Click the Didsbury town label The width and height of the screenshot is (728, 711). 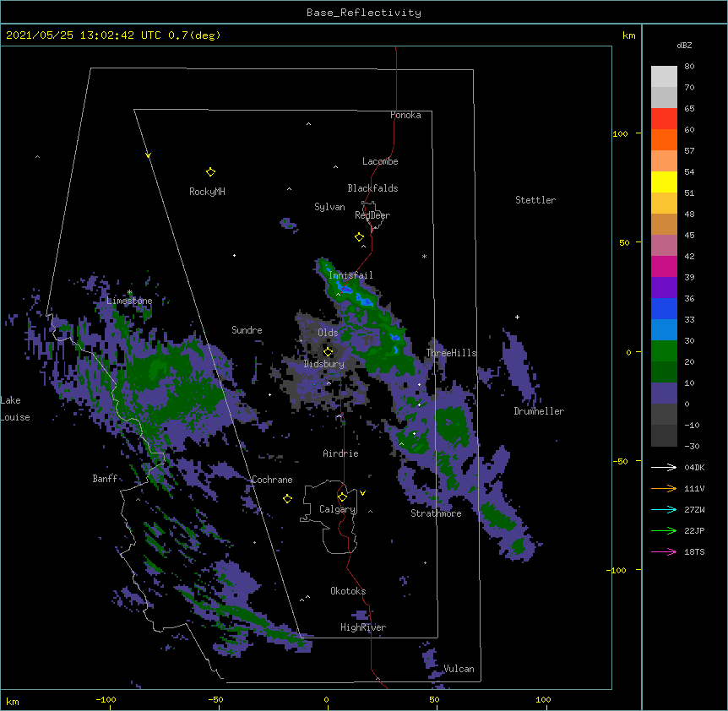(x=324, y=364)
